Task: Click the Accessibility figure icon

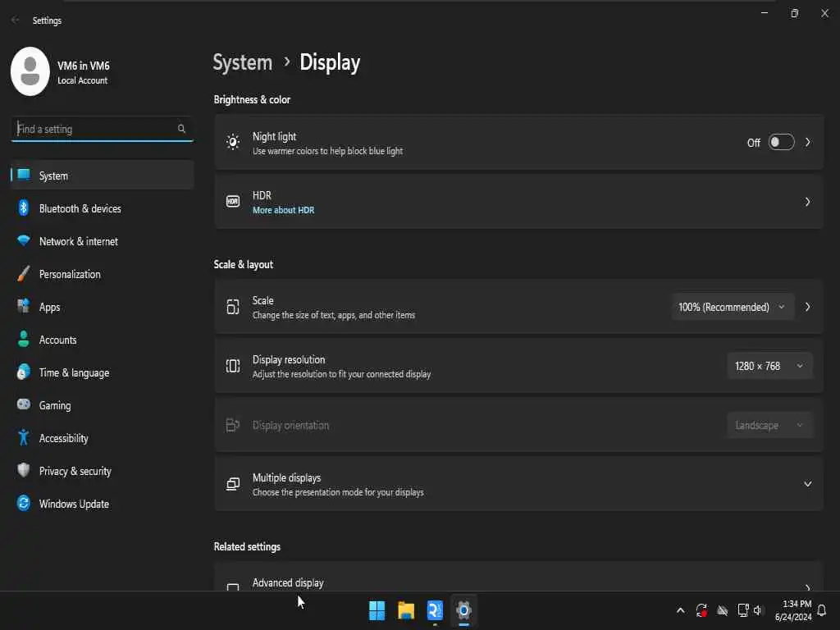Action: click(24, 438)
